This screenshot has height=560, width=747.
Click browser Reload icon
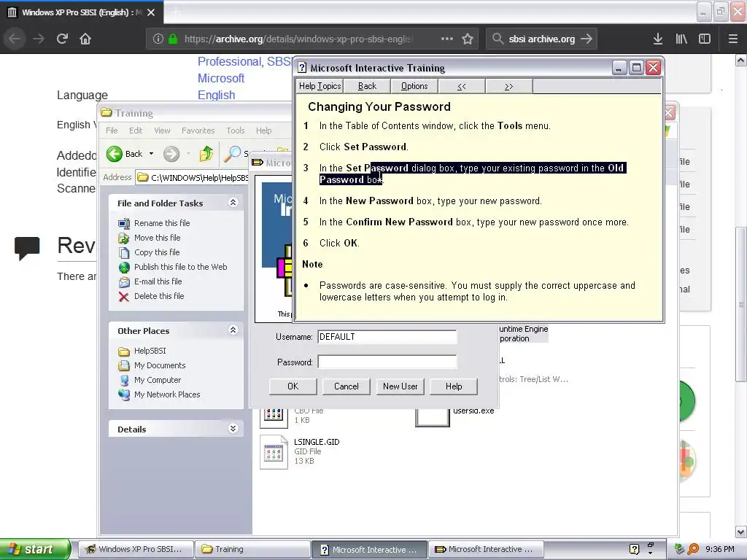coord(62,39)
